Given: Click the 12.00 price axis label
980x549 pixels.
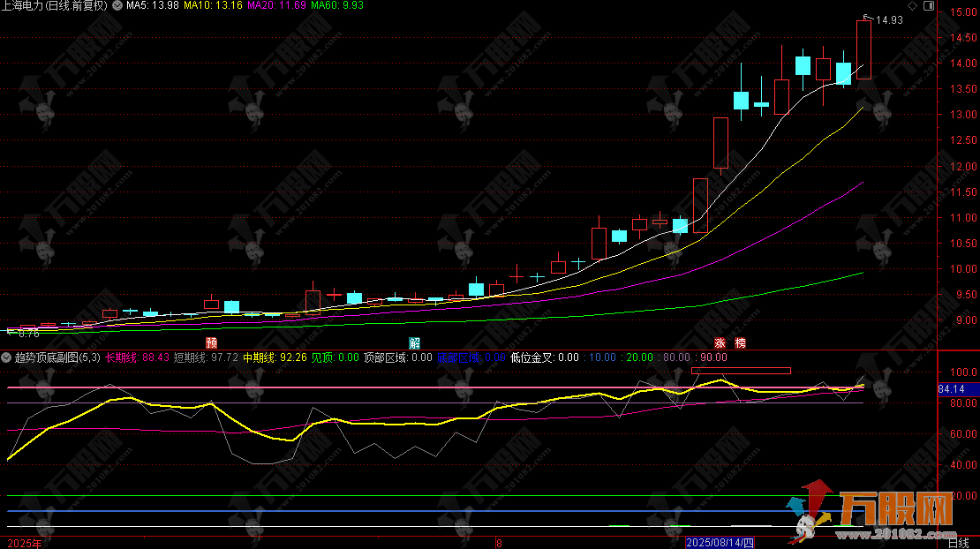Looking at the screenshot, I should click(963, 166).
